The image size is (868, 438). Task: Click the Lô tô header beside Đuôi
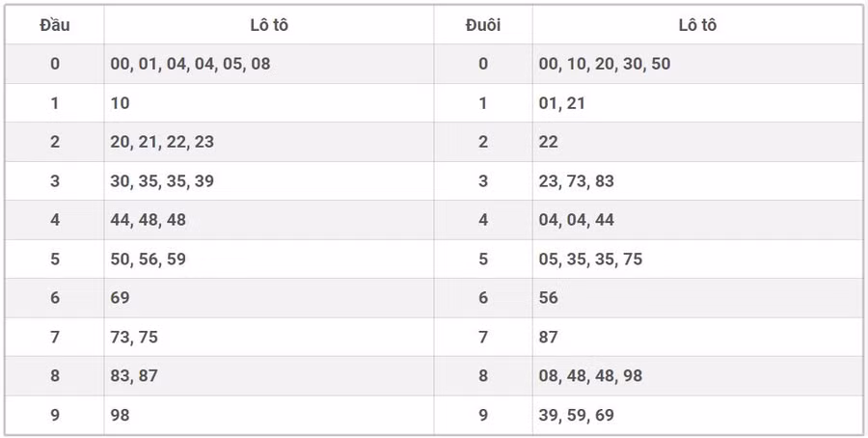click(696, 25)
